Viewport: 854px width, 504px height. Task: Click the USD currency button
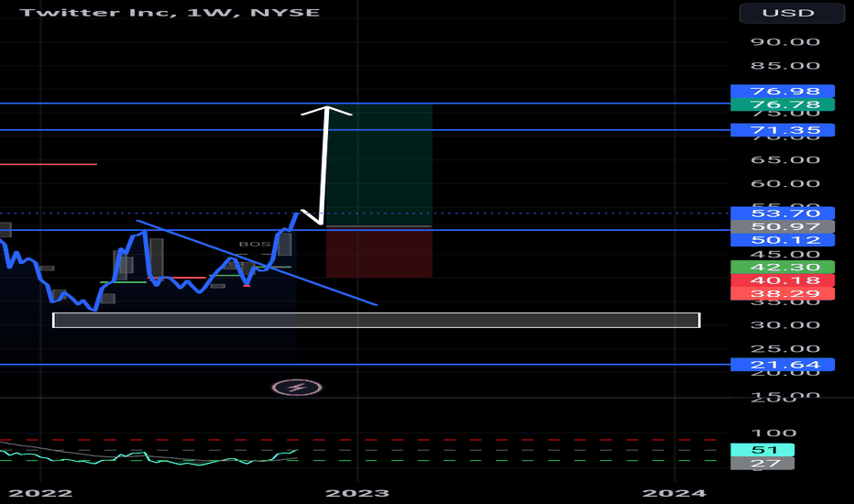[x=792, y=13]
